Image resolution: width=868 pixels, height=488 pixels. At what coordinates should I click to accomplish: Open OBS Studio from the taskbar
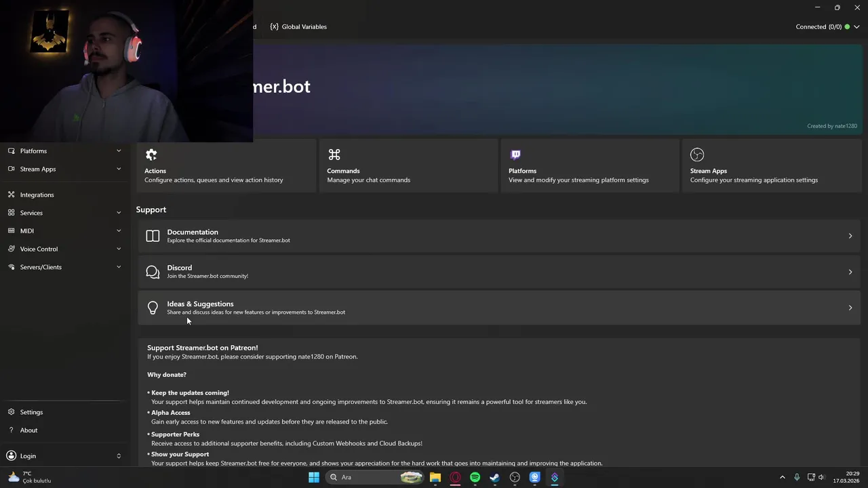click(515, 477)
